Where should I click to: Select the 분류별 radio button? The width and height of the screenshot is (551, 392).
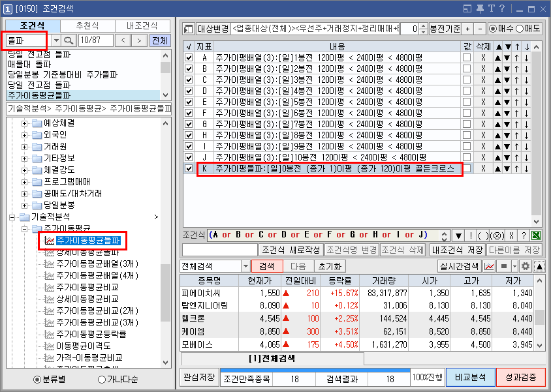pyautogui.click(x=37, y=380)
